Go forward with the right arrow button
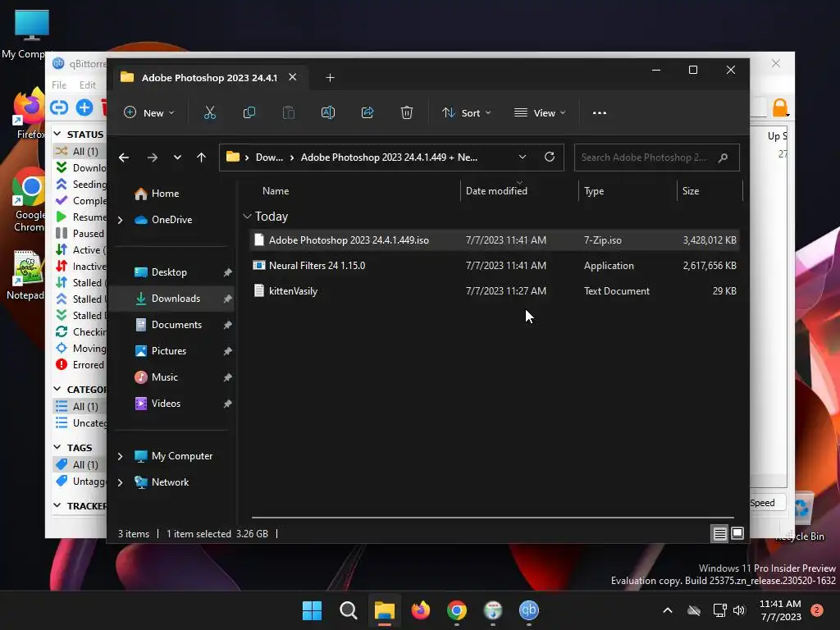This screenshot has height=630, width=840. point(153,157)
